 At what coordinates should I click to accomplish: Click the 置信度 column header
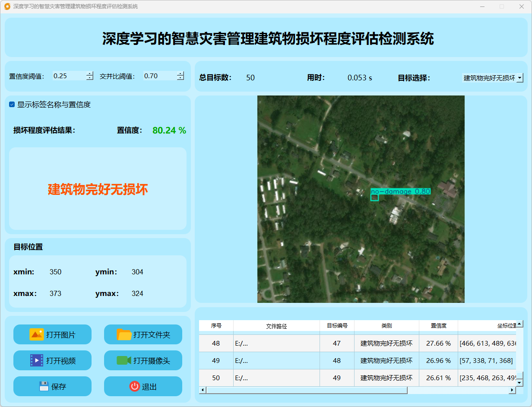coord(438,326)
